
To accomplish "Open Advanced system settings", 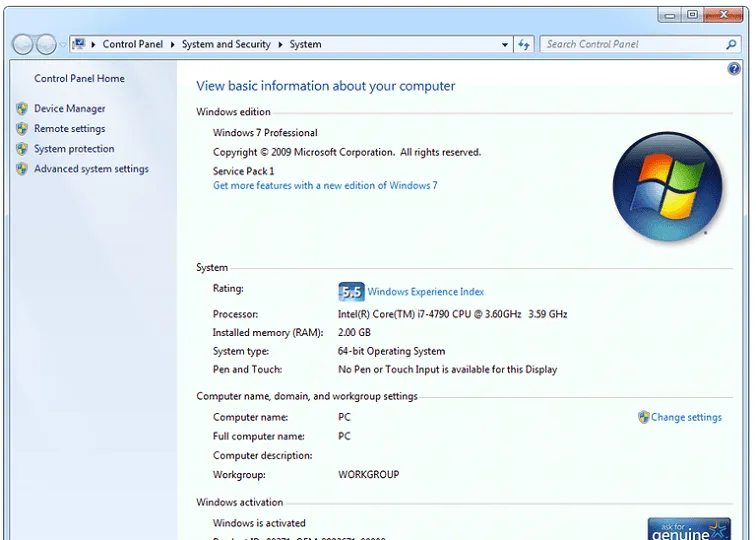I will (91, 169).
